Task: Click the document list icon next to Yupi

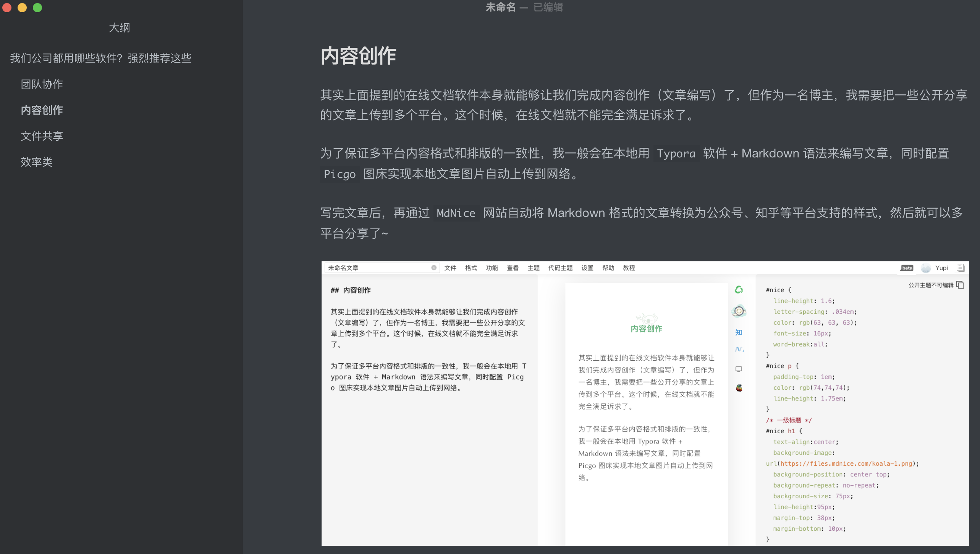Action: pos(961,268)
